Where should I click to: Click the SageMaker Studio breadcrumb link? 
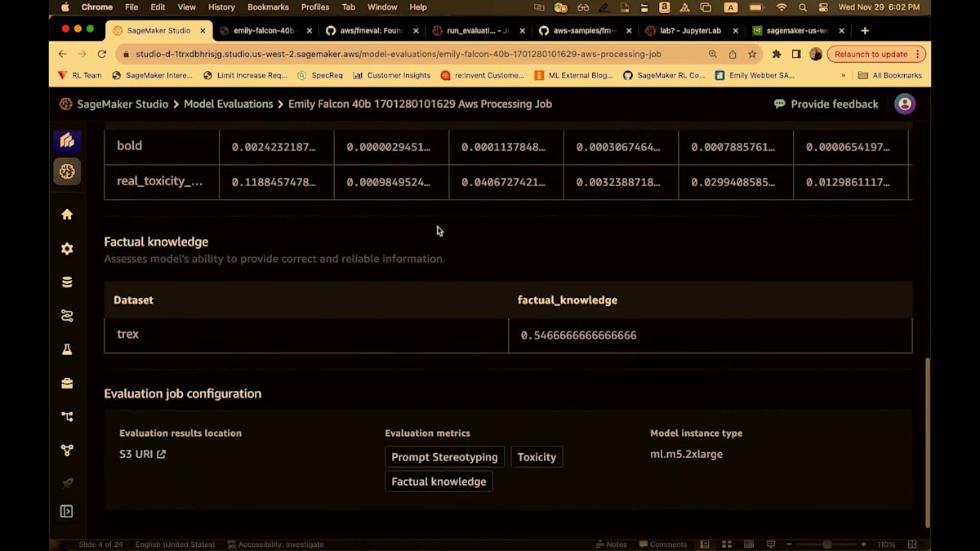[122, 104]
